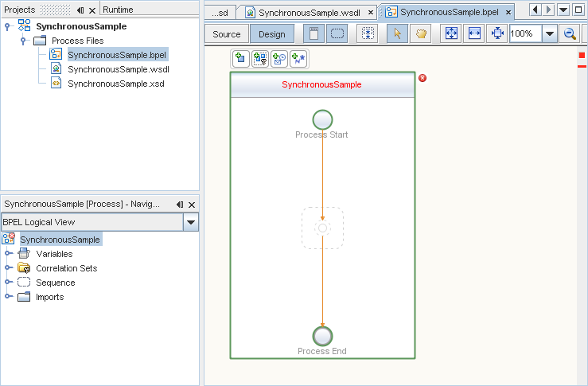Viewport: 588px width, 386px height.
Task: Select the arrow pointer tool
Action: pyautogui.click(x=398, y=34)
